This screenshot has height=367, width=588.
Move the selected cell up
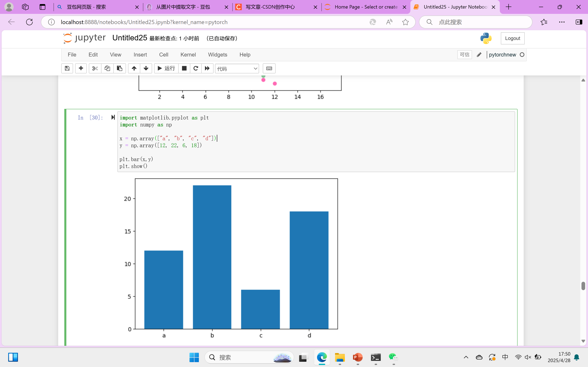(134, 69)
